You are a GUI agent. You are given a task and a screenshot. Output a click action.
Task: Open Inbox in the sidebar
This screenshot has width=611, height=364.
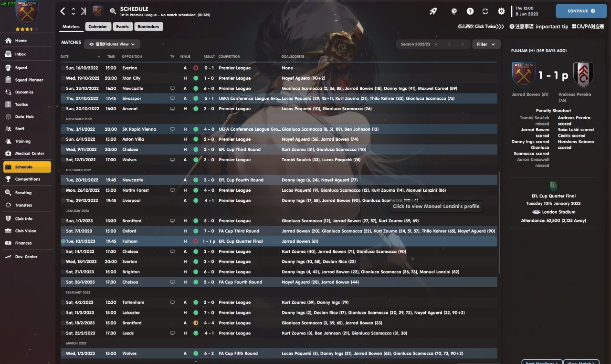pos(26,54)
